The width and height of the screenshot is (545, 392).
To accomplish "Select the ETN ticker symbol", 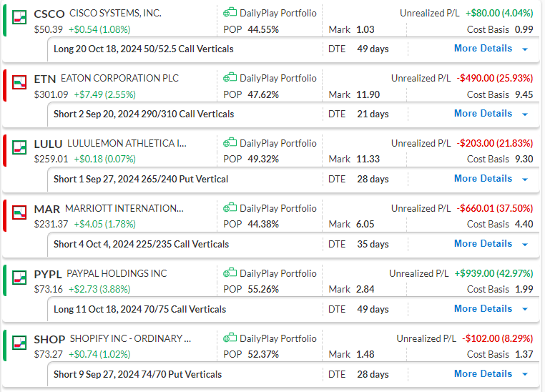I will click(x=45, y=79).
